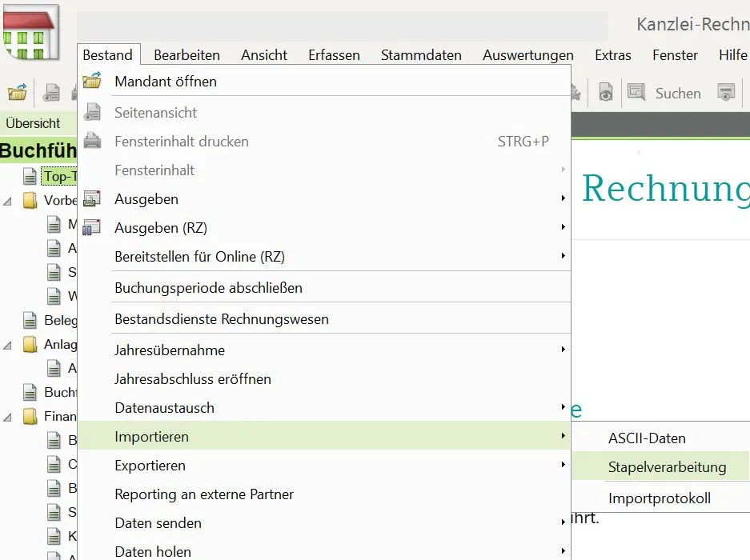Select the Seitenansicht preview icon

[93, 112]
